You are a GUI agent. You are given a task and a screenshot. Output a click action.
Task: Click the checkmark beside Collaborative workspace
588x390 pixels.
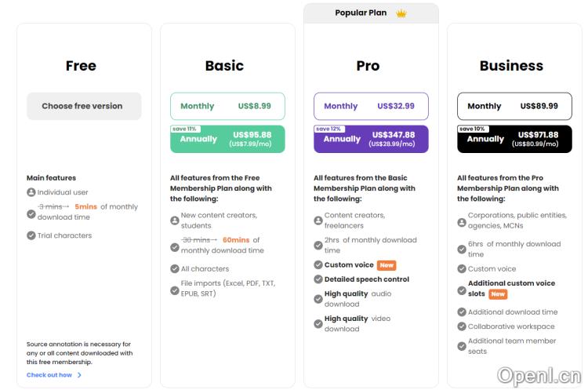point(462,326)
